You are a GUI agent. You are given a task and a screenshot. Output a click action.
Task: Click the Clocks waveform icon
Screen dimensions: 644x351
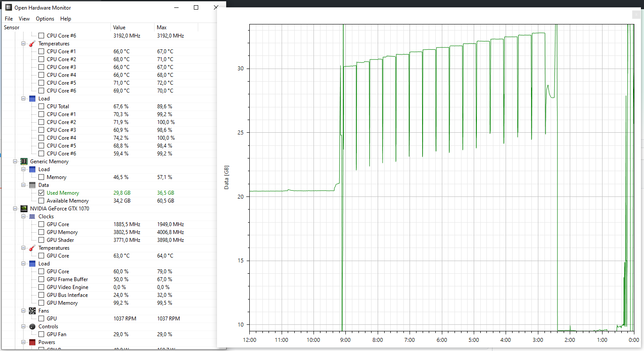31,216
